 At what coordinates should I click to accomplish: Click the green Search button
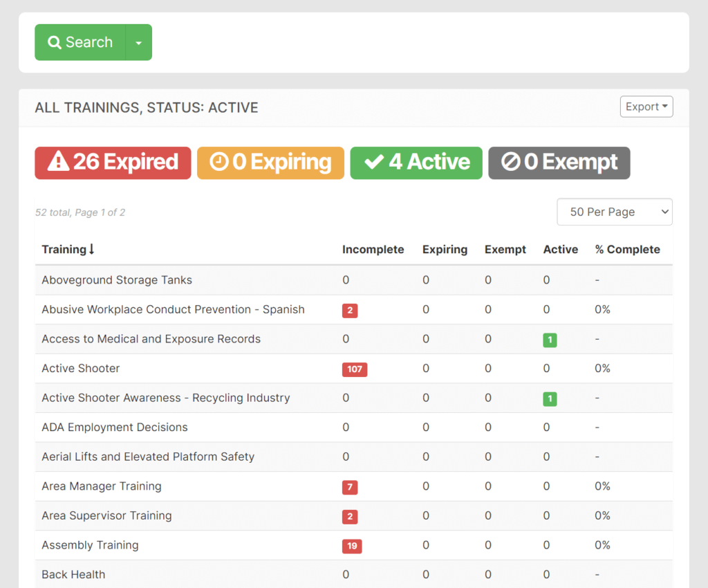click(80, 42)
